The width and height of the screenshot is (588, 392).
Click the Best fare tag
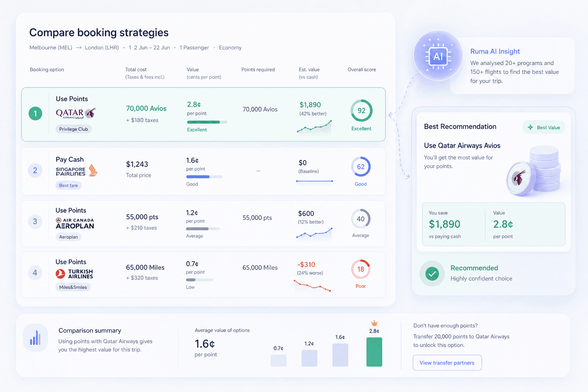[69, 185]
